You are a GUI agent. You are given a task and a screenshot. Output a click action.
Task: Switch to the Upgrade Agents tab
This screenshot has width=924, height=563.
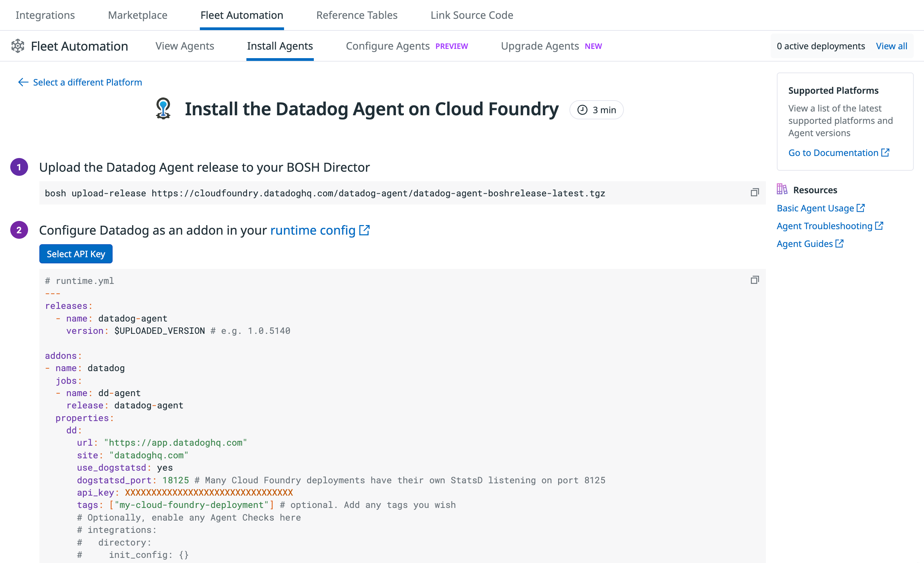tap(540, 46)
